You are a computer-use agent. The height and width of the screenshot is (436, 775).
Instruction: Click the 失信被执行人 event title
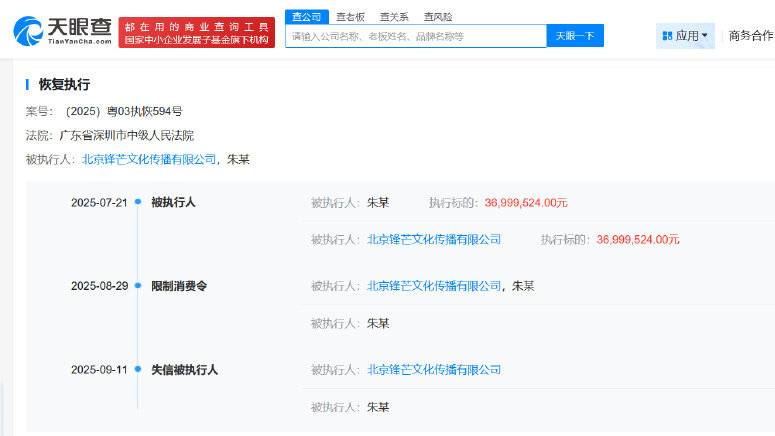click(184, 370)
